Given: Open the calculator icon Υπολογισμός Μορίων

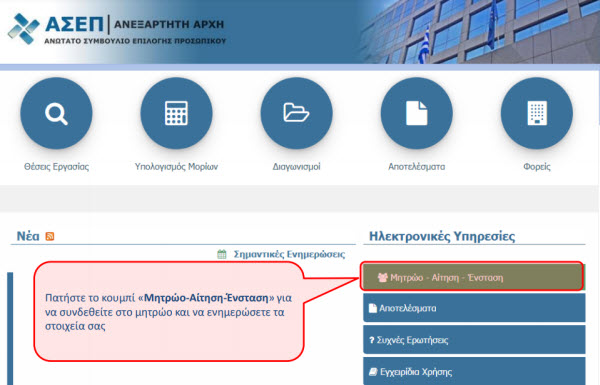Looking at the screenshot, I should [x=176, y=113].
